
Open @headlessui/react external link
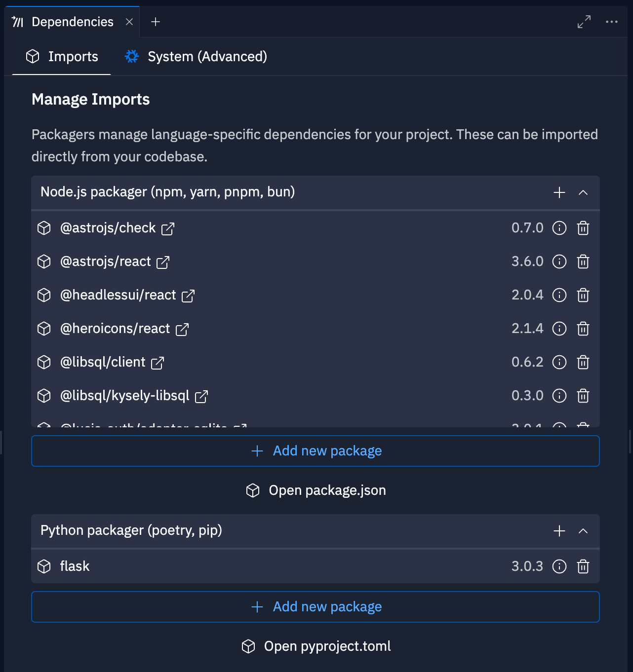188,296
